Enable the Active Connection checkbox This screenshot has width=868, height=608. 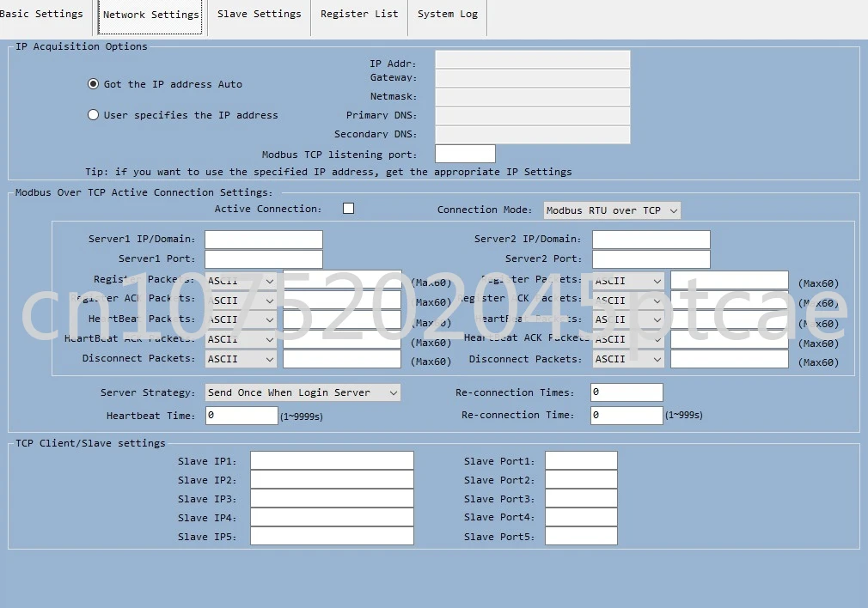(x=348, y=209)
